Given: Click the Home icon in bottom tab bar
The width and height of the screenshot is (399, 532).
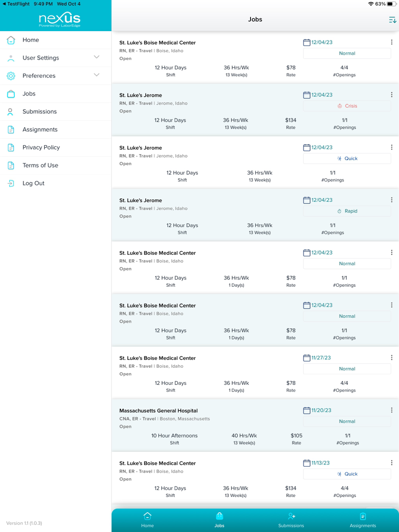Looking at the screenshot, I should [x=147, y=516].
